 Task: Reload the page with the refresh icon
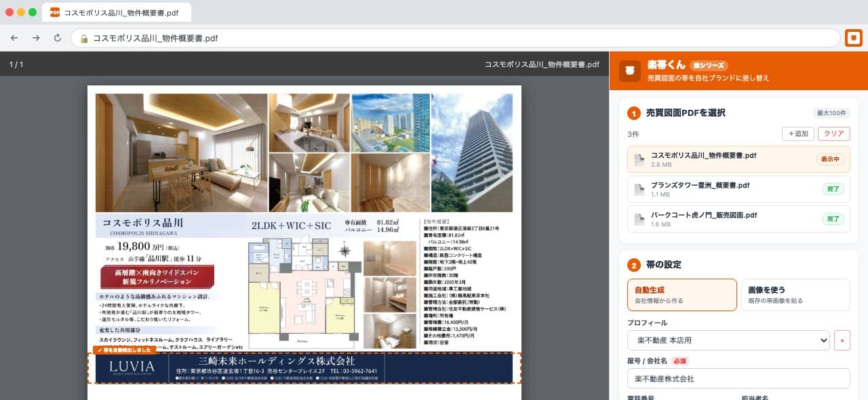(58, 38)
